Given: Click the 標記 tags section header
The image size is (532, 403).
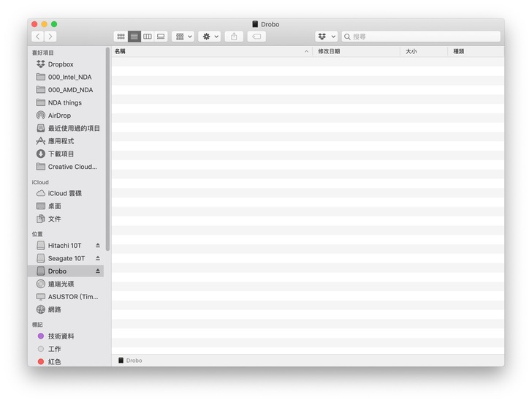Looking at the screenshot, I should (x=37, y=325).
